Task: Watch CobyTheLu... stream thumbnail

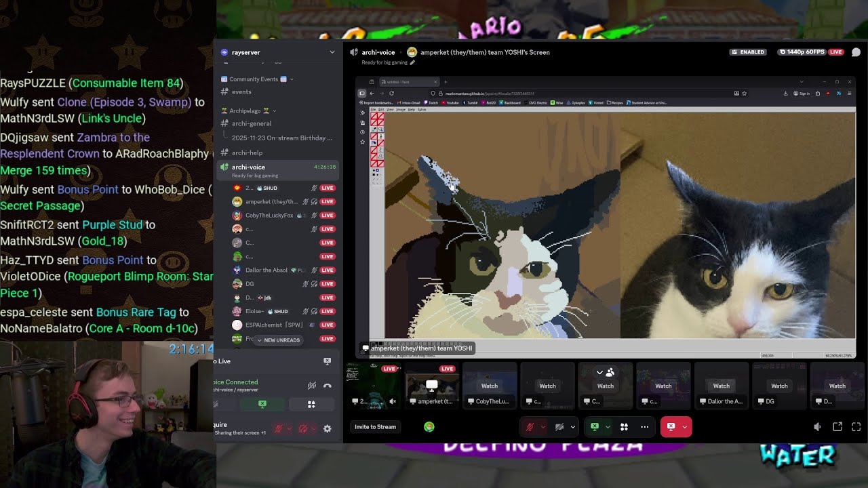Action: 490,386
